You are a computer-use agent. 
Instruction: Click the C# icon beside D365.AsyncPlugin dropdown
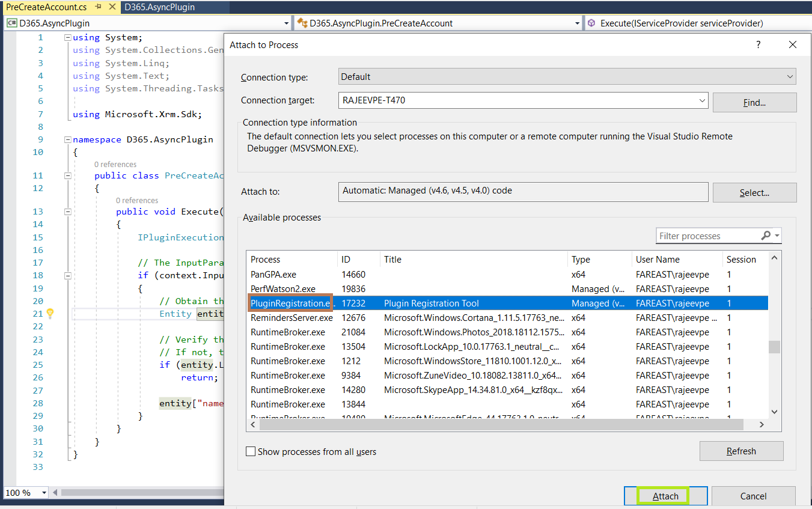pos(11,22)
